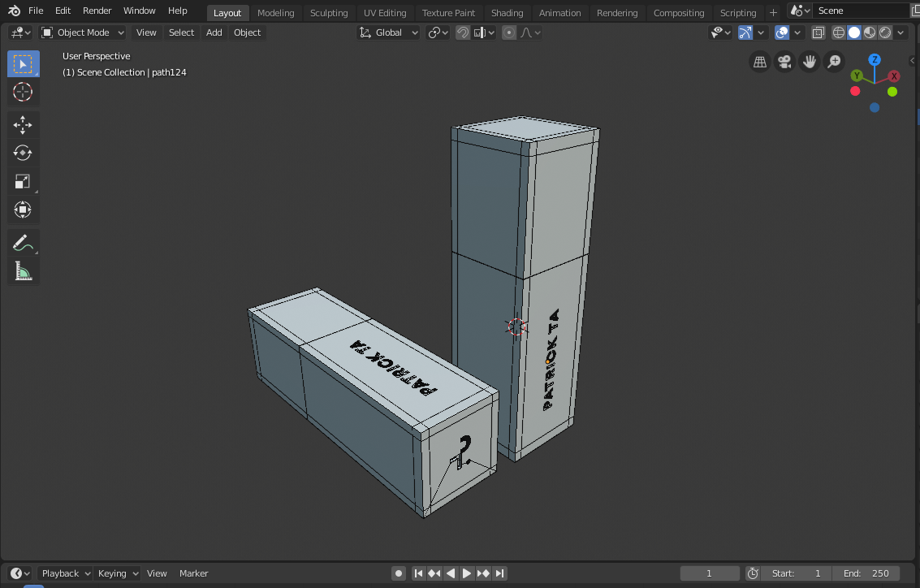Screen dimensions: 920x588
Task: Switch to orthographic grid view icon
Action: click(x=760, y=62)
